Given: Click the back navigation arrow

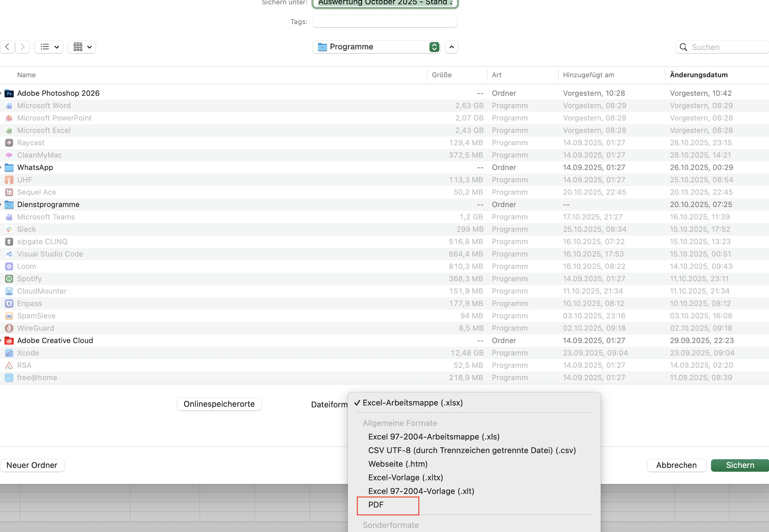Looking at the screenshot, I should (7, 47).
